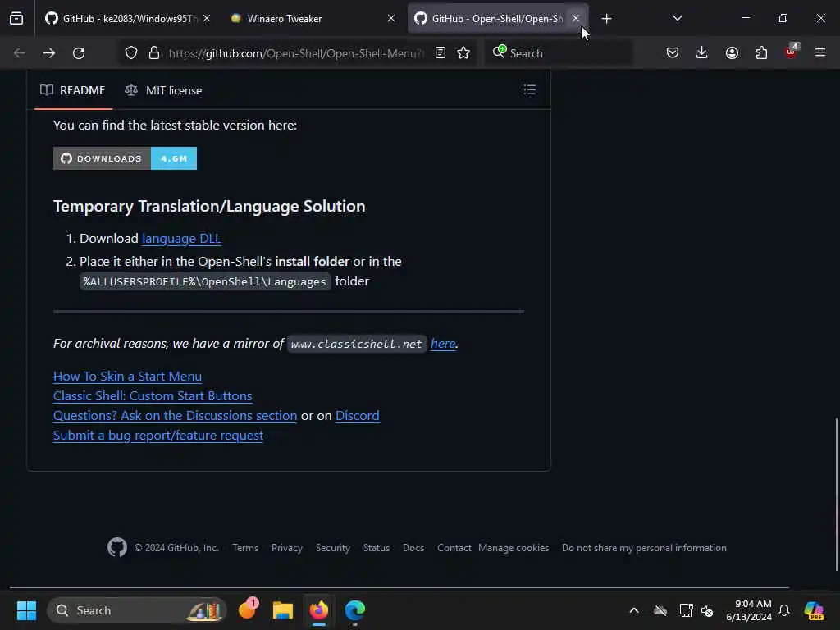Viewport: 840px width, 630px height.
Task: Focus the github.com address bar URL
Action: pyautogui.click(x=296, y=53)
